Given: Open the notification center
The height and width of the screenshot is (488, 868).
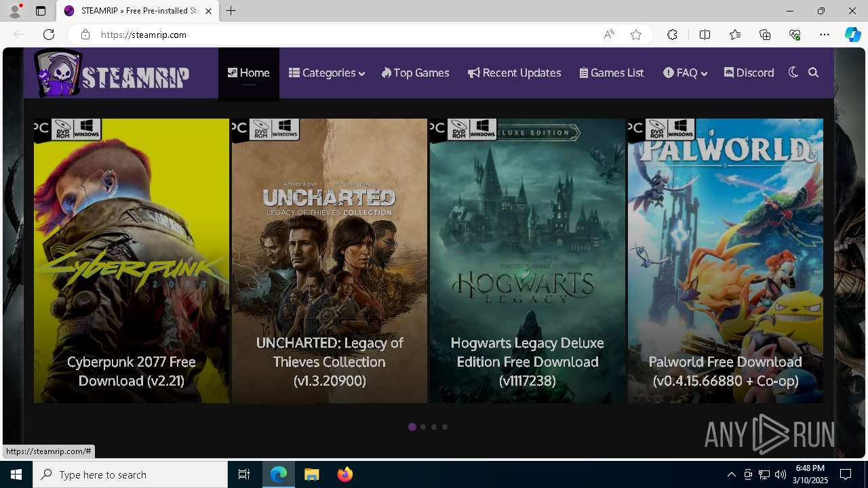Looking at the screenshot, I should pos(846,474).
